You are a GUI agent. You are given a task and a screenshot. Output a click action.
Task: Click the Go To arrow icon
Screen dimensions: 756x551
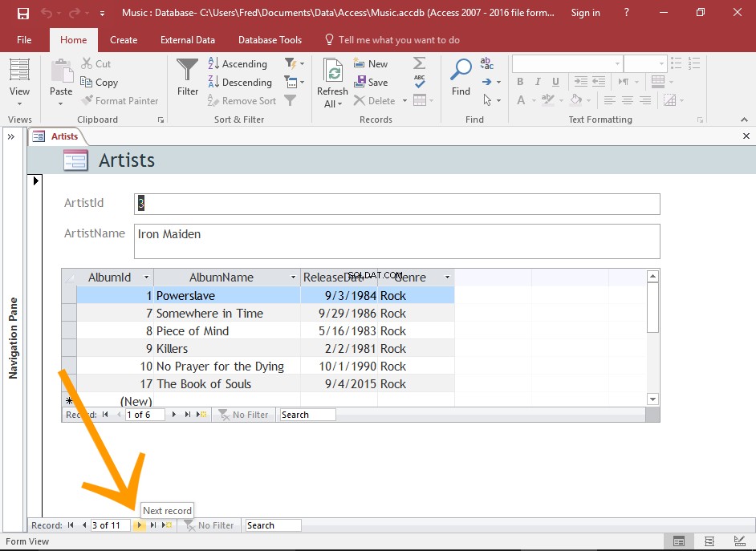[487, 82]
